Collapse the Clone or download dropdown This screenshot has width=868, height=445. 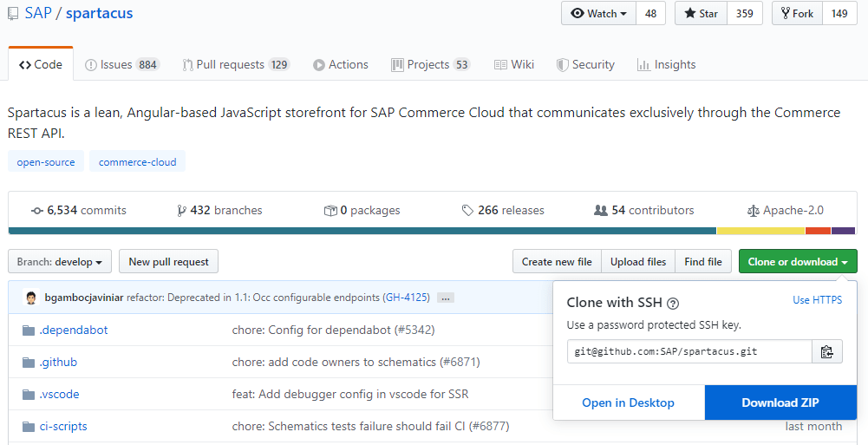pyautogui.click(x=798, y=262)
